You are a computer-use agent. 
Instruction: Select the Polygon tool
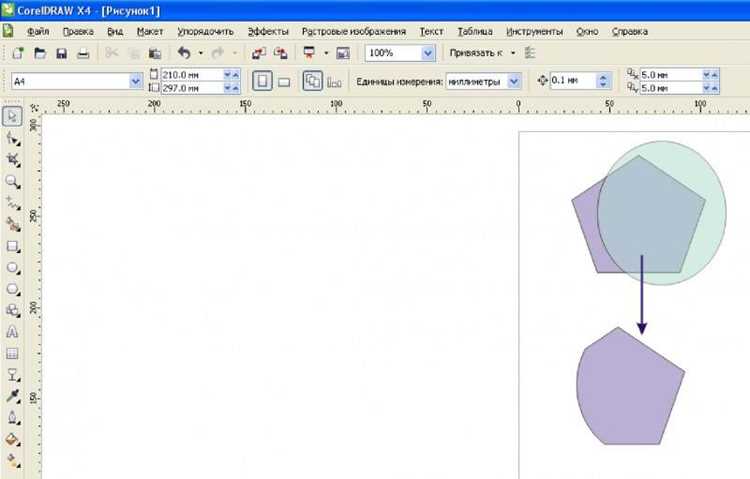click(12, 289)
